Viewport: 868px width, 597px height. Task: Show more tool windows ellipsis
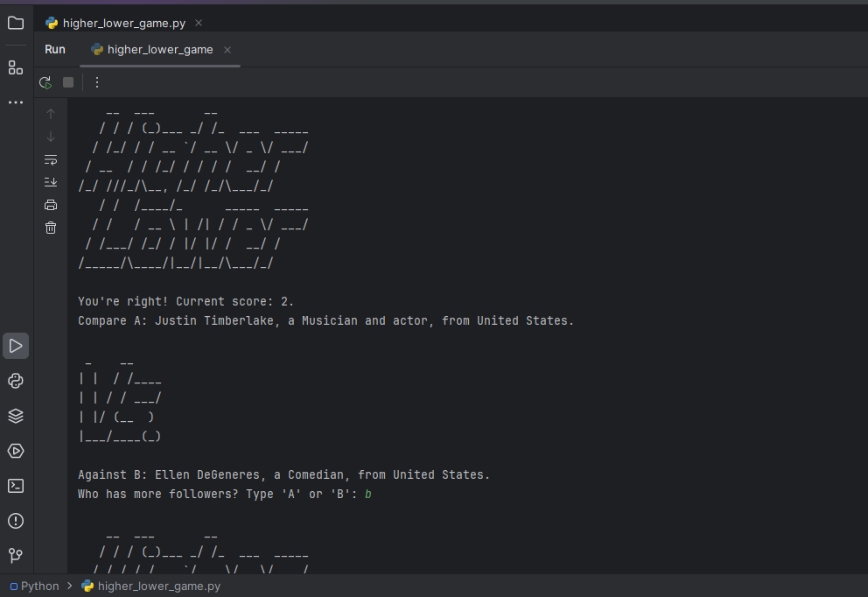click(x=16, y=102)
